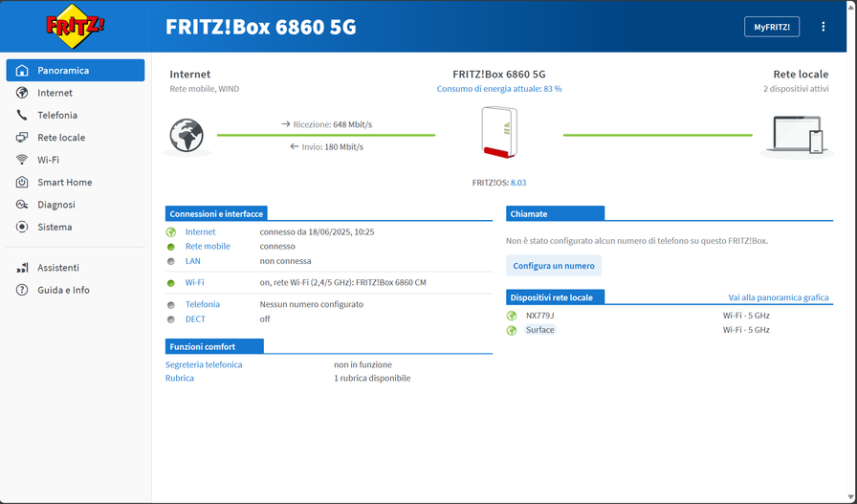Click the Chiamate section header

click(x=556, y=213)
